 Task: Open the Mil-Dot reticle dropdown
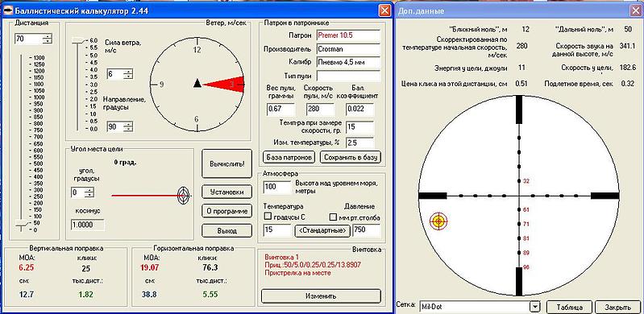coord(534,306)
